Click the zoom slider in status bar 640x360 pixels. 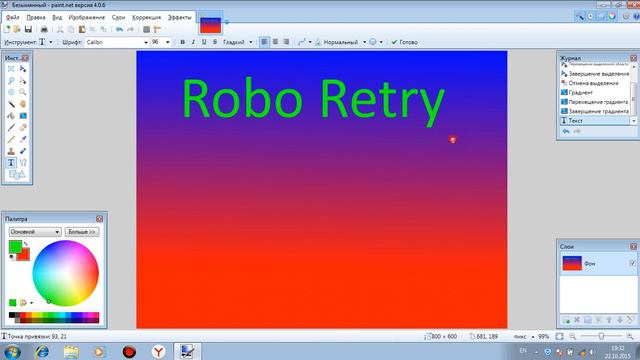tap(601, 336)
